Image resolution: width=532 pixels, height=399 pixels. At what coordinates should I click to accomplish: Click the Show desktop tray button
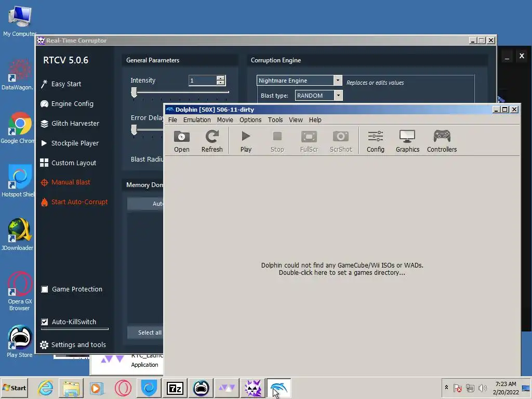coord(526,388)
